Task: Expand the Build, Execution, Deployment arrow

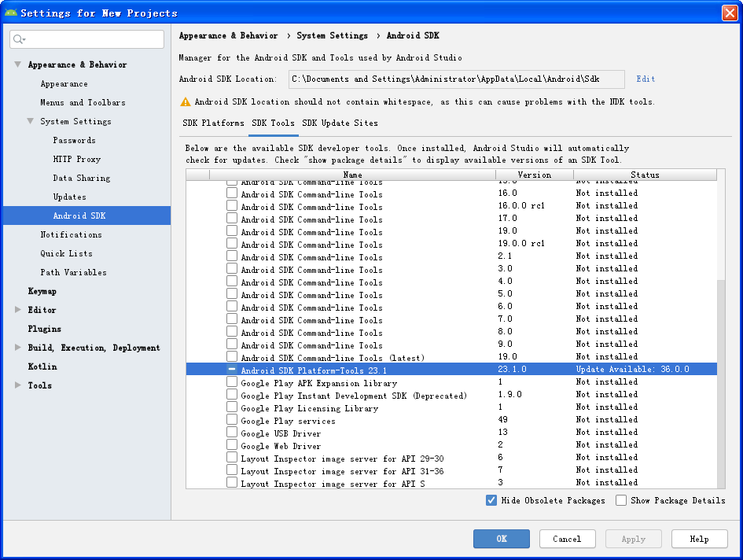Action: [x=18, y=348]
